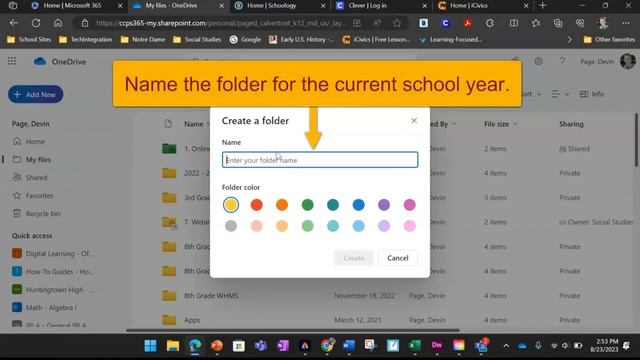Click the folder name input field
Screen dimensions: 640x360
pyautogui.click(x=320, y=160)
